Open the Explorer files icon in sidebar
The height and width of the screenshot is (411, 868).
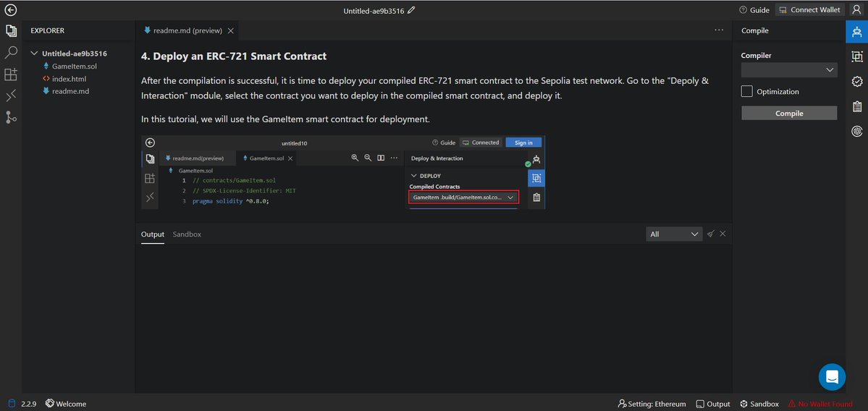[11, 31]
